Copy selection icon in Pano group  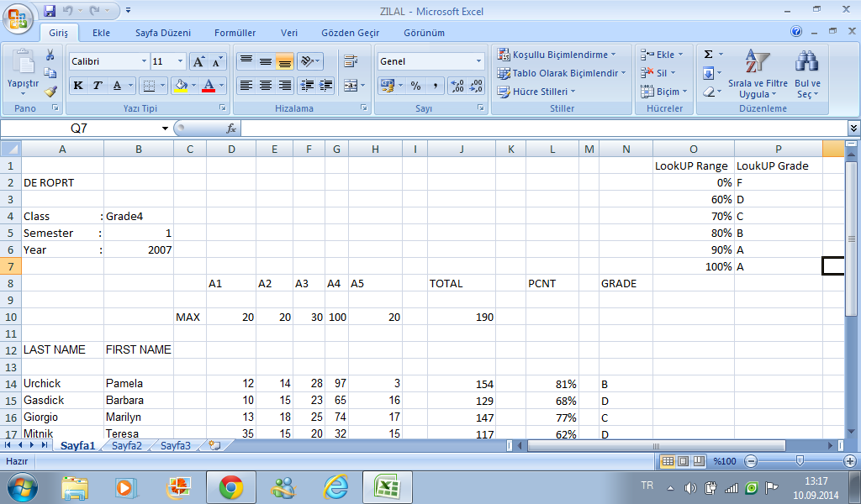pos(50,73)
